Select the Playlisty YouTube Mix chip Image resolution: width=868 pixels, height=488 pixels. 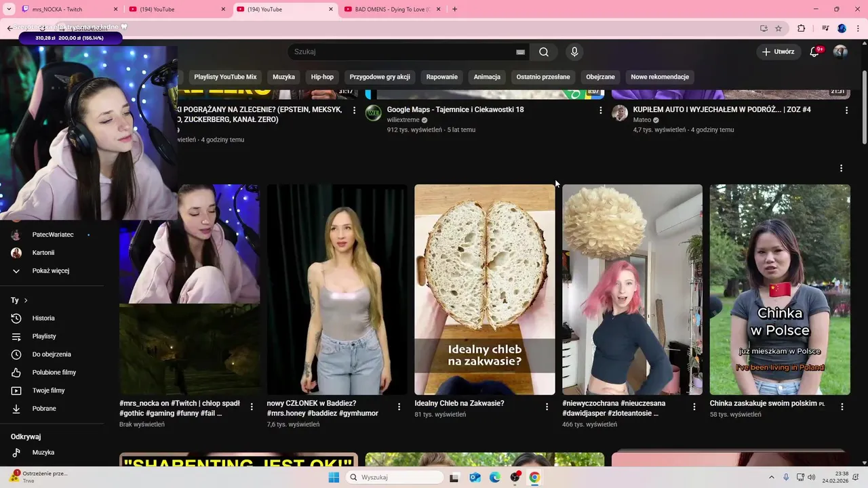(x=225, y=77)
